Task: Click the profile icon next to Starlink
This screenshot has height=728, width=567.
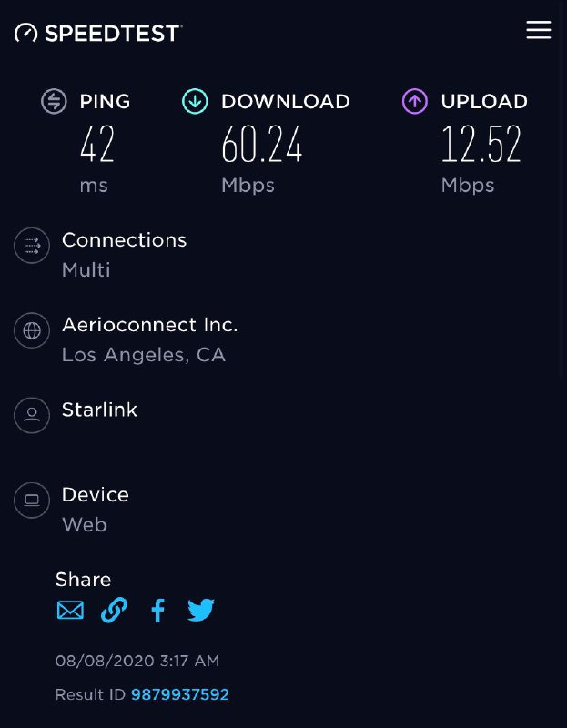Action: click(x=32, y=415)
